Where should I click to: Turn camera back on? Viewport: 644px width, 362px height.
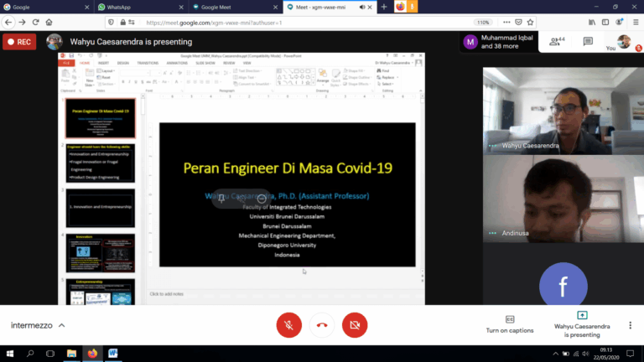(x=355, y=325)
